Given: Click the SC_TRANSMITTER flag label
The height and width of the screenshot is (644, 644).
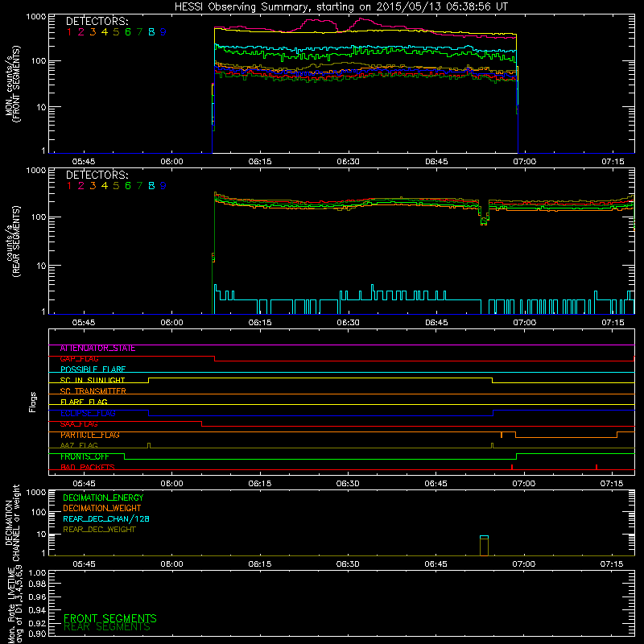Looking at the screenshot, I should pyautogui.click(x=93, y=391).
